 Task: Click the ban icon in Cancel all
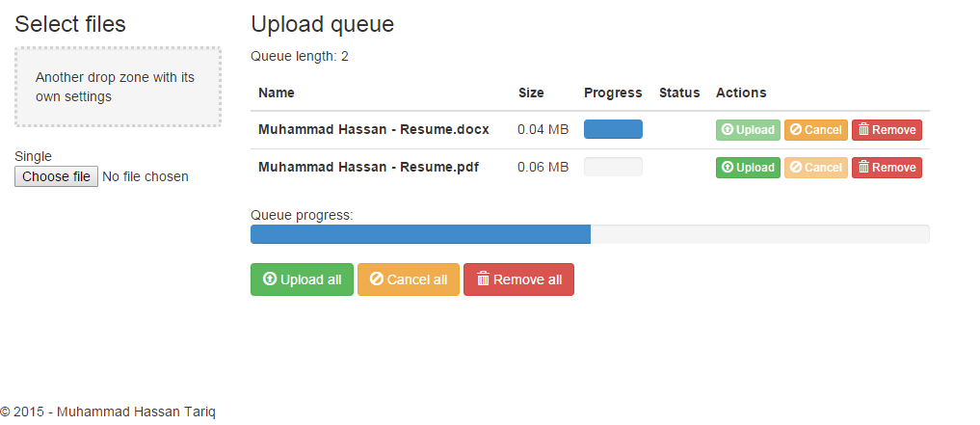click(377, 279)
